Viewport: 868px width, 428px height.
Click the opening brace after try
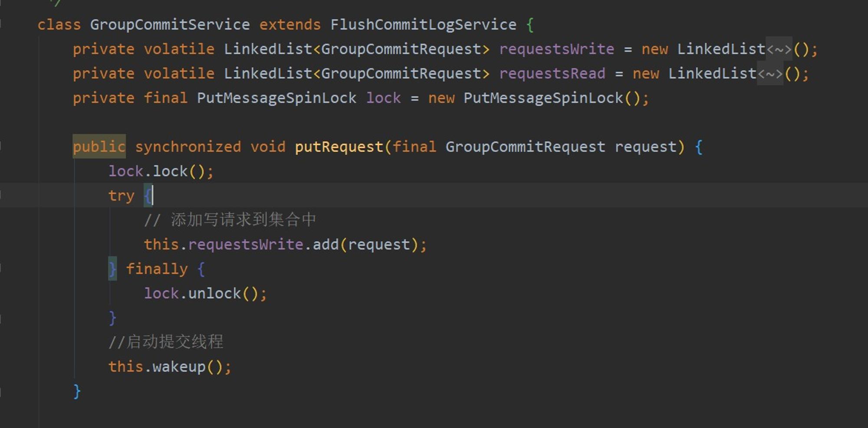148,196
